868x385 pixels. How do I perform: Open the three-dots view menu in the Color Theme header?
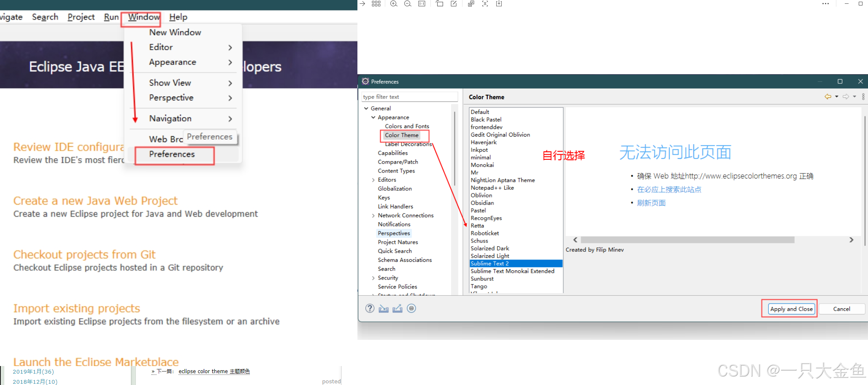863,97
